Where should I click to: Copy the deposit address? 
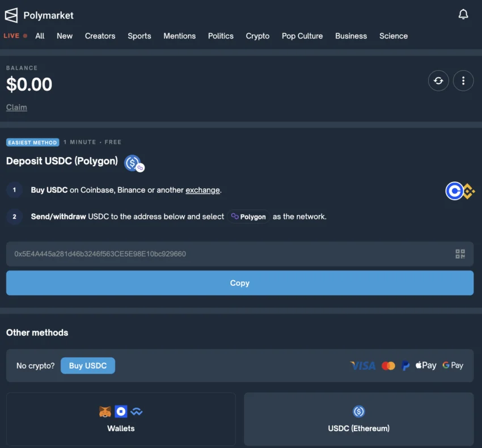240,283
